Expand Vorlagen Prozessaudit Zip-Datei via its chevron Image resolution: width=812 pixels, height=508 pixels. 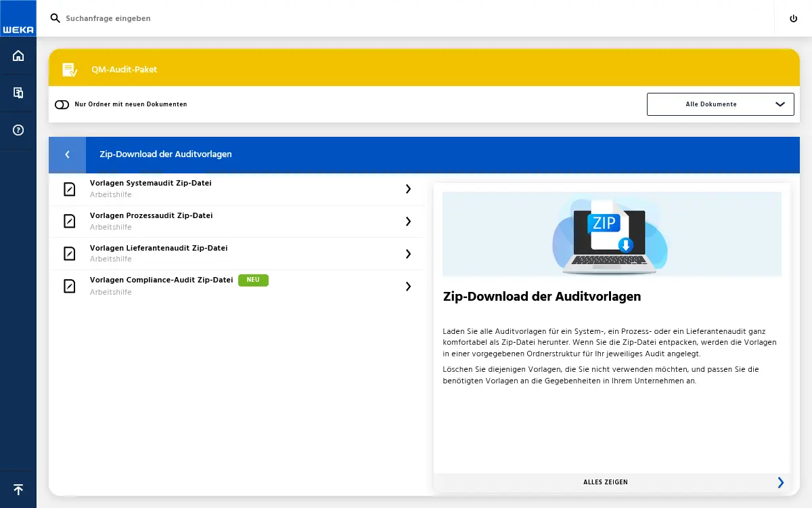[x=408, y=221]
